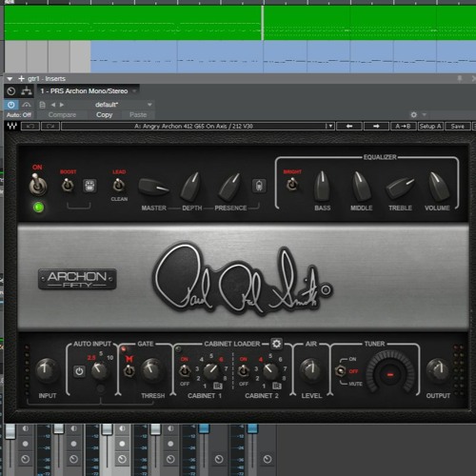Click the boost pedal icon
Image resolution: width=476 pixels, height=476 pixels.
89,186
